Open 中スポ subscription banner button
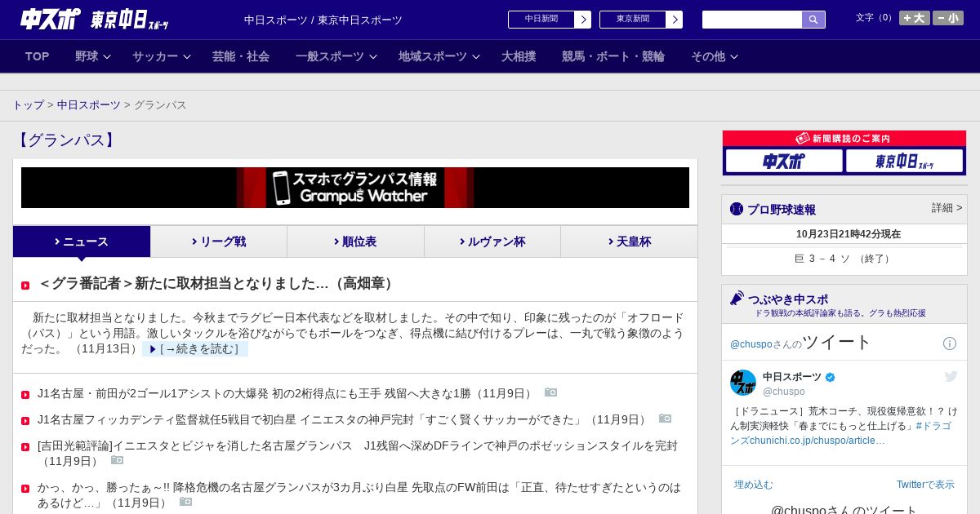The image size is (980, 514). 784,161
